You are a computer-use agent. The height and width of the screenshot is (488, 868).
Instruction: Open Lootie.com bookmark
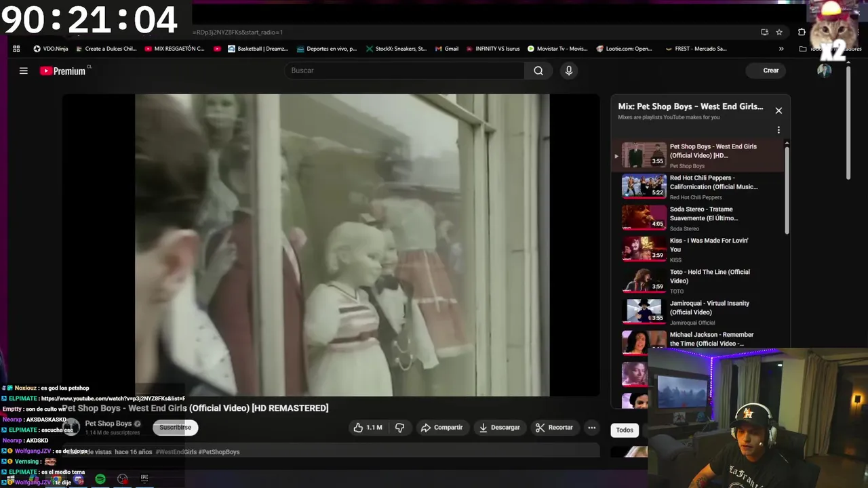pyautogui.click(x=625, y=49)
